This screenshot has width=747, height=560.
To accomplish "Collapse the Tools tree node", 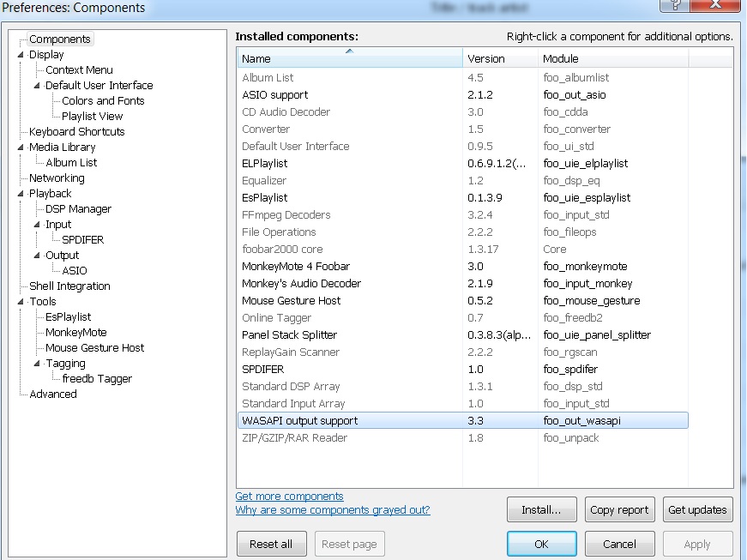I will tap(21, 302).
